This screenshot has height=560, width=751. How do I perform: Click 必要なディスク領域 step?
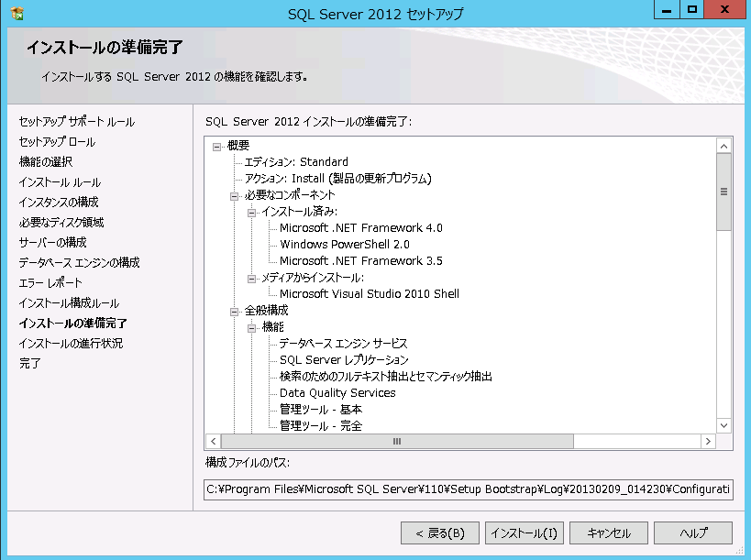61,222
